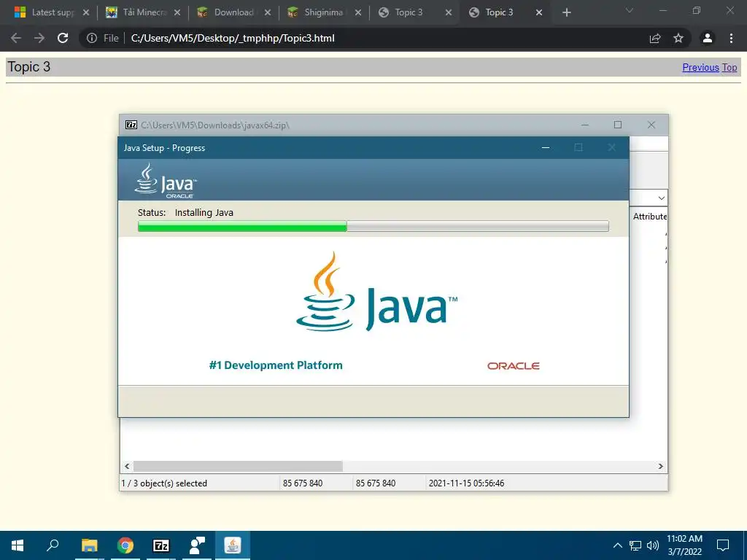The width and height of the screenshot is (747, 560).
Task: Open File Explorer from taskbar
Action: [x=89, y=545]
